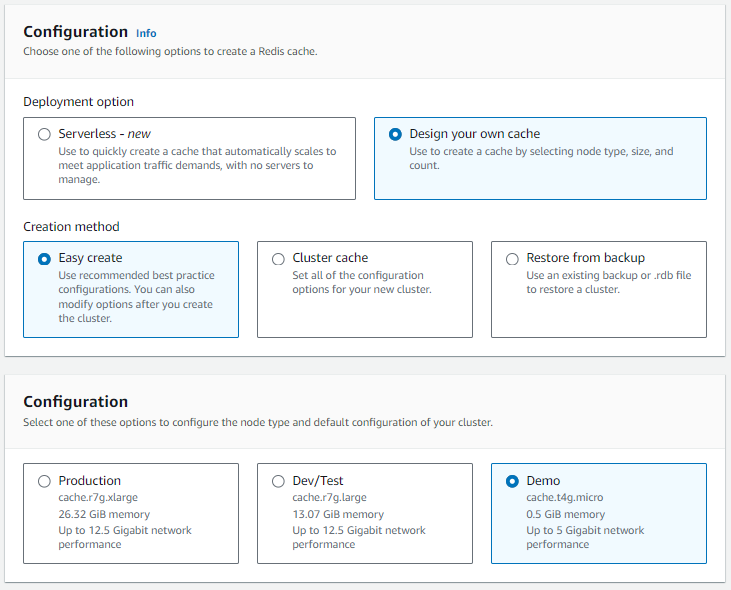
Task: Click the Serverless option description card
Action: 197,165
